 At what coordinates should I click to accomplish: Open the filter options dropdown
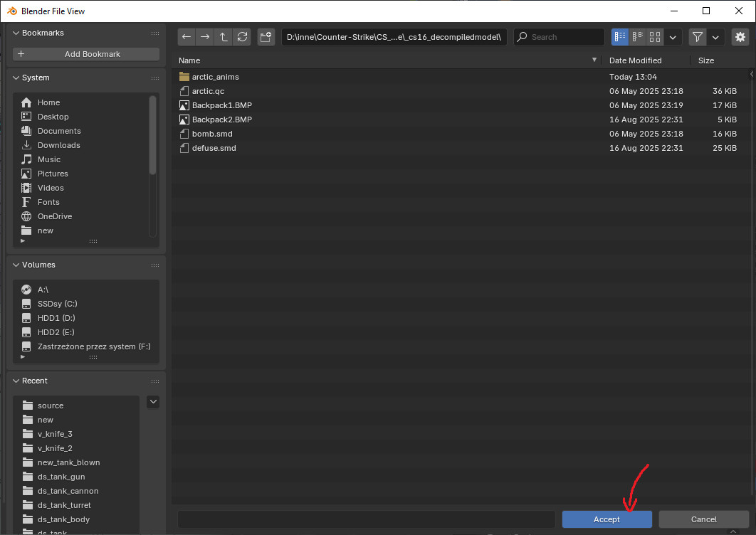point(716,37)
